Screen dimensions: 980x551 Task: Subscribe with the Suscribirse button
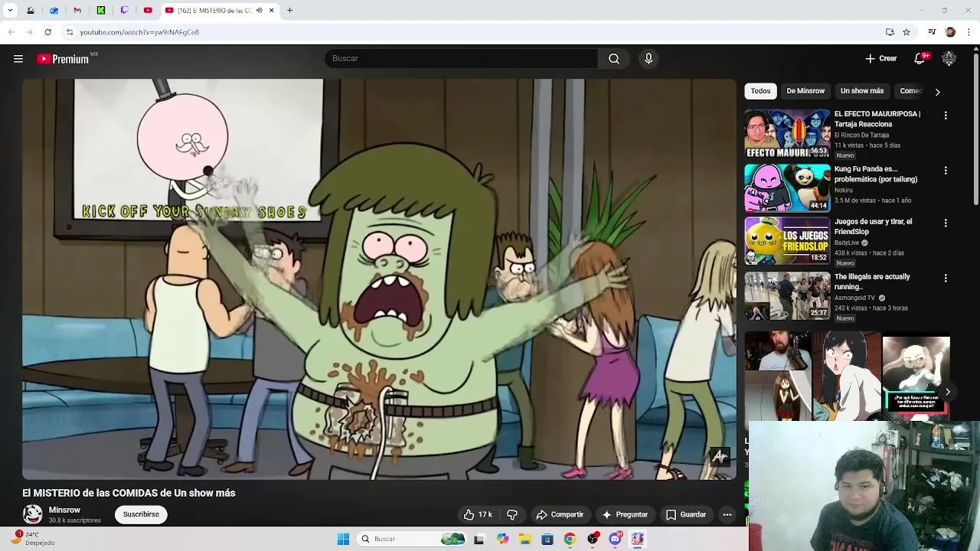click(141, 514)
